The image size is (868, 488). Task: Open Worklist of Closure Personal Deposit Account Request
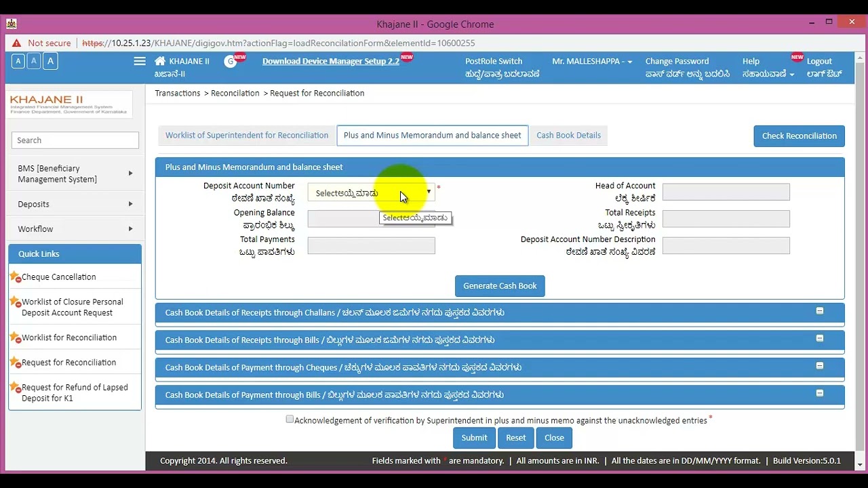point(73,307)
